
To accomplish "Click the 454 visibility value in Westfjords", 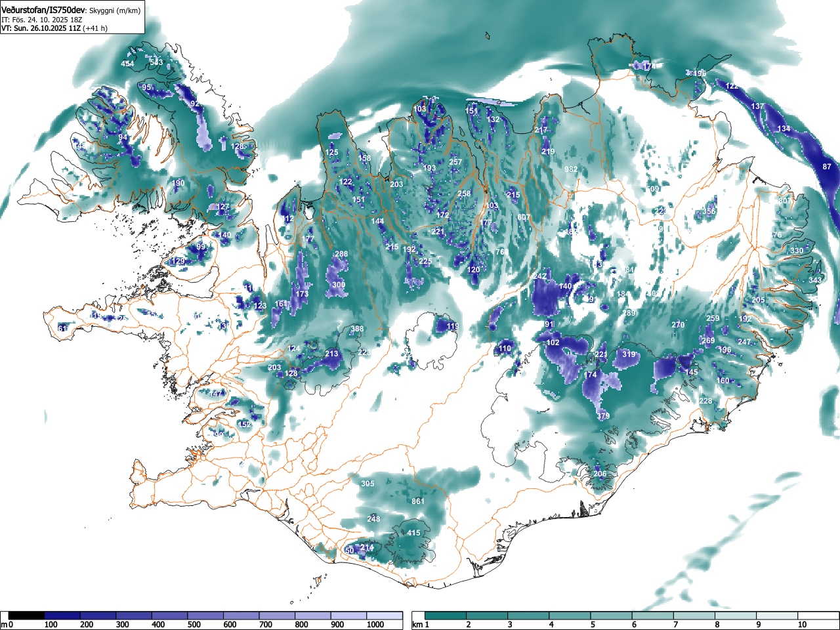I will click(127, 64).
